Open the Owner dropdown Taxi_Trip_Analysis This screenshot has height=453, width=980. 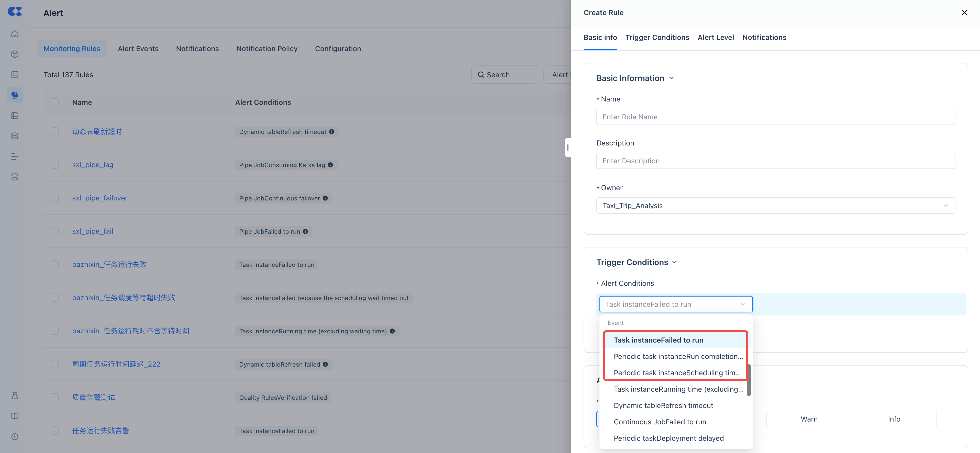pos(775,205)
